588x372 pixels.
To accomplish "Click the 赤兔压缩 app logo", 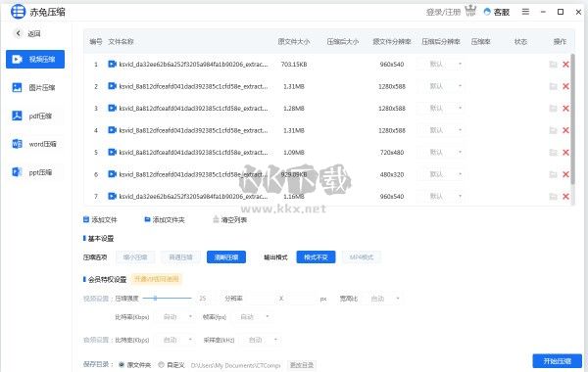I will tap(18, 12).
